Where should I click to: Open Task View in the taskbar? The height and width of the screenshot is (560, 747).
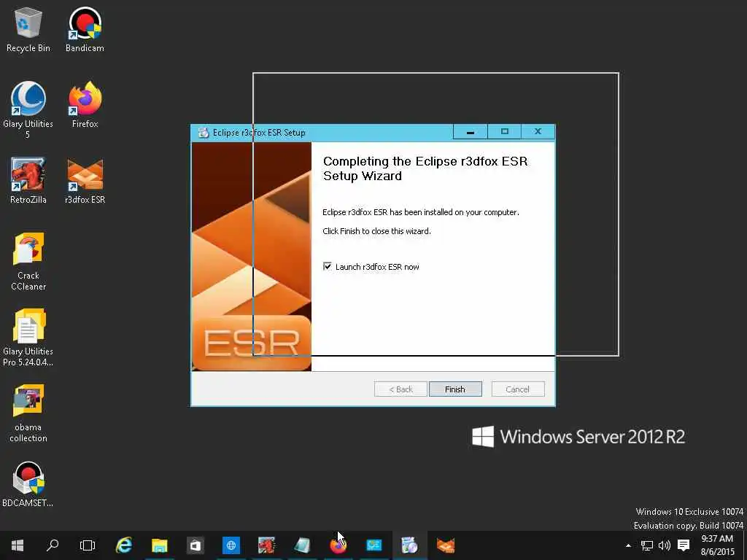click(88, 545)
